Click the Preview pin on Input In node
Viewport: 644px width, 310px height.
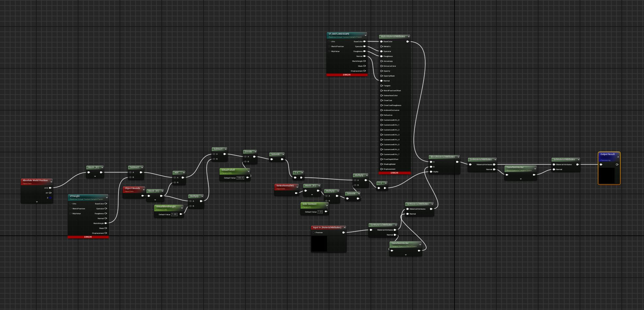(x=313, y=232)
